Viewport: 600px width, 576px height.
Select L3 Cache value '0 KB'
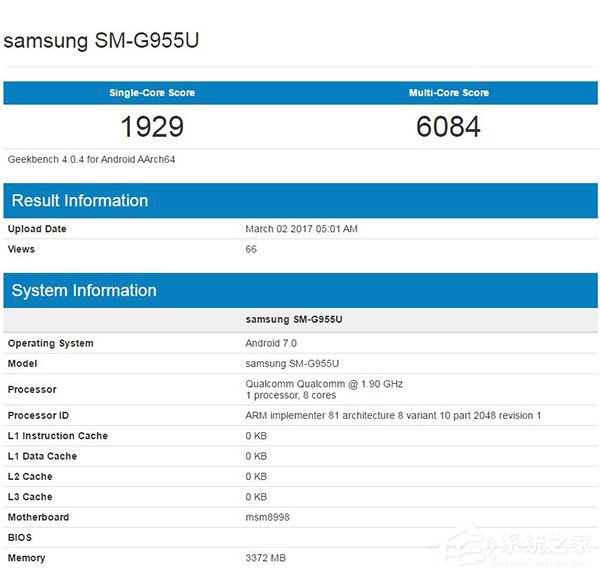click(256, 497)
